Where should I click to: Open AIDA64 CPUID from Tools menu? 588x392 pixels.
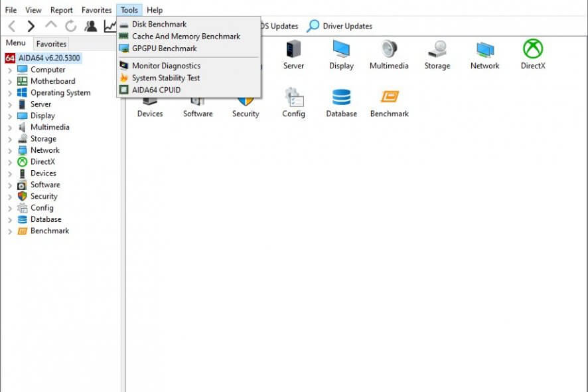coord(188,90)
